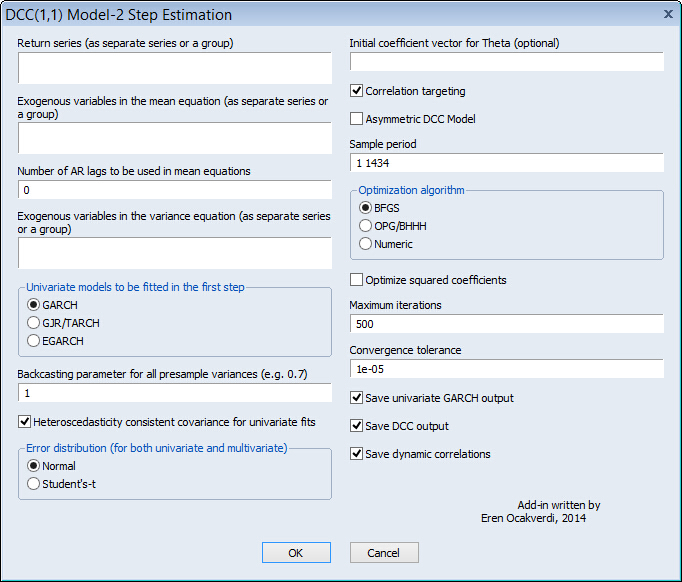Click the mean equation exogenous variables field

pyautogui.click(x=174, y=138)
